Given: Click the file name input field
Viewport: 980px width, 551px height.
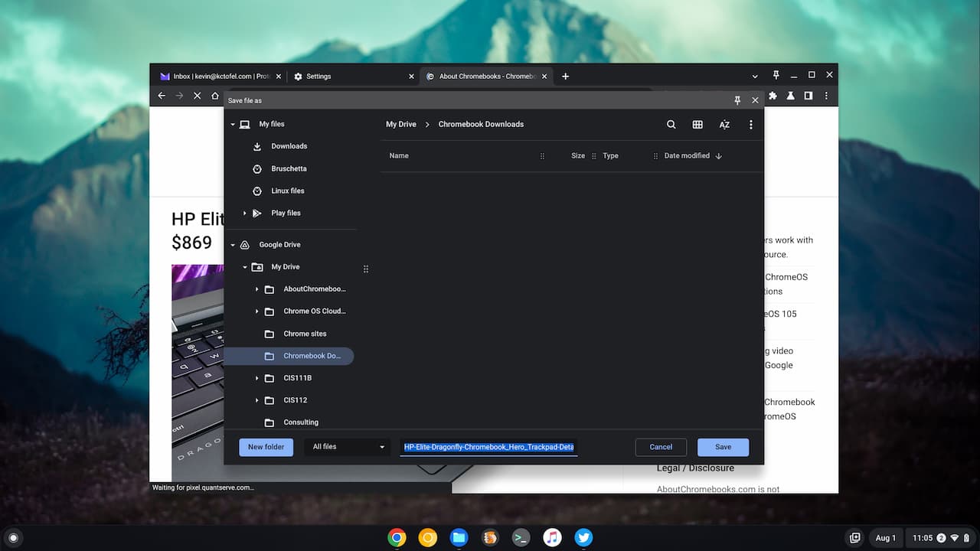Looking at the screenshot, I should tap(488, 447).
